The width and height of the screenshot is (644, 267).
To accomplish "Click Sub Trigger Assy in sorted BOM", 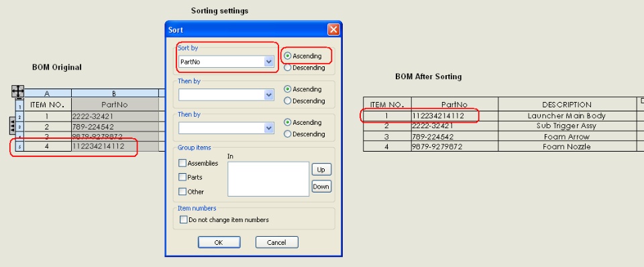I will click(x=567, y=126).
